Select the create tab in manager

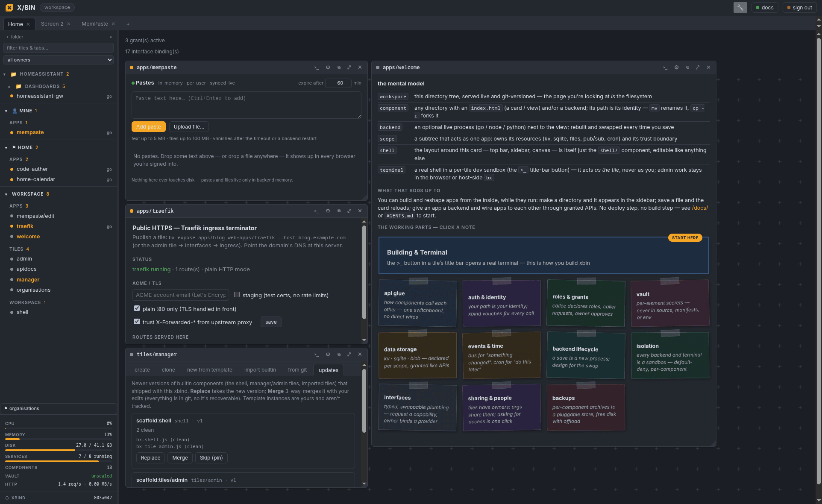pyautogui.click(x=142, y=370)
